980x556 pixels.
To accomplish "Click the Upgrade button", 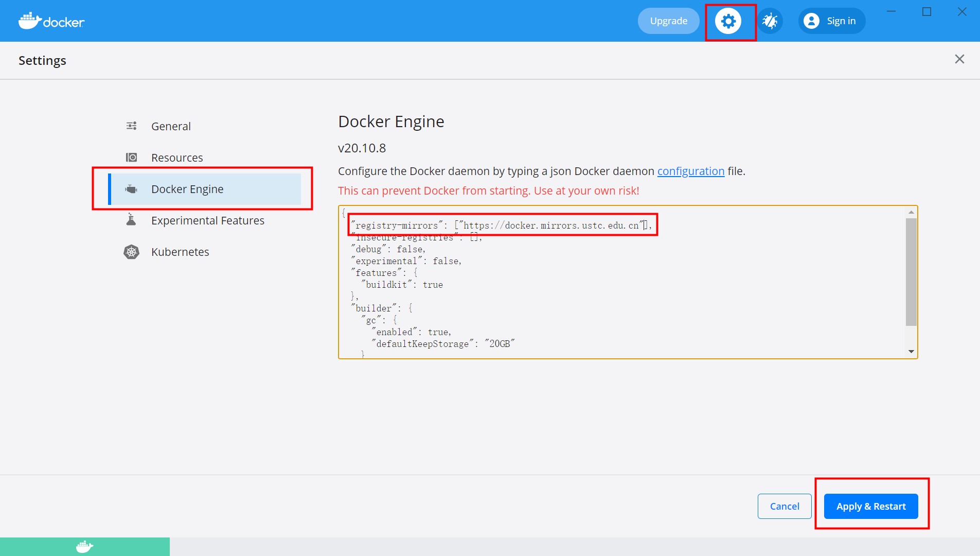I will (x=669, y=21).
